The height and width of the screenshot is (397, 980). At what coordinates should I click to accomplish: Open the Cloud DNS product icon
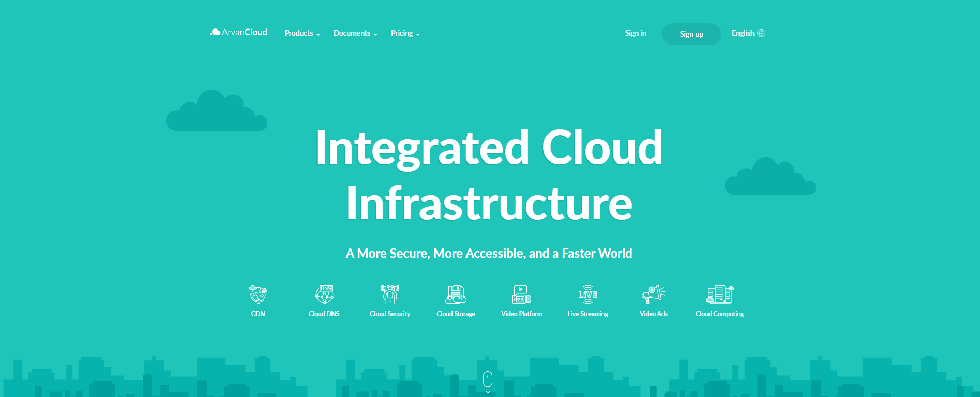[x=324, y=294]
